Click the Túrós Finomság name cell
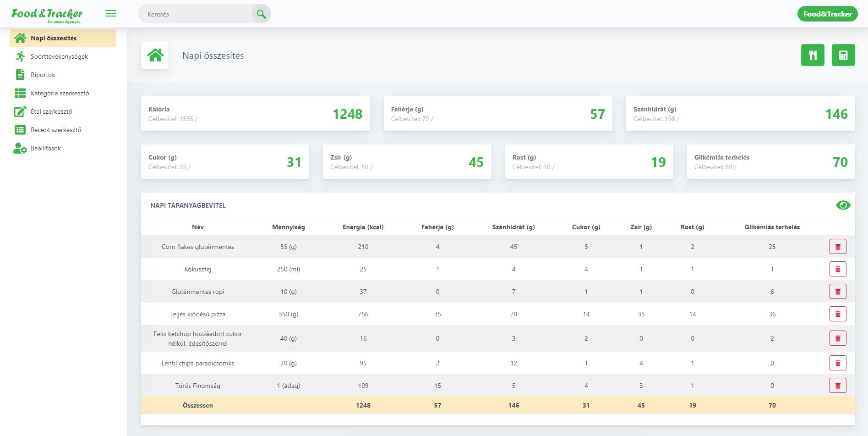Image resolution: width=868 pixels, height=436 pixels. (198, 386)
